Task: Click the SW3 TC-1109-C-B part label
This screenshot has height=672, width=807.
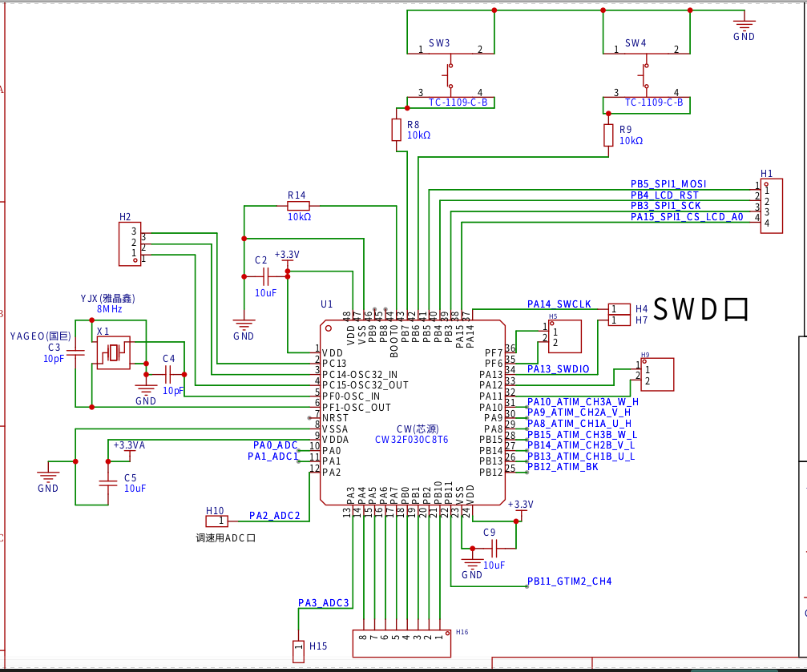Action: coord(458,103)
